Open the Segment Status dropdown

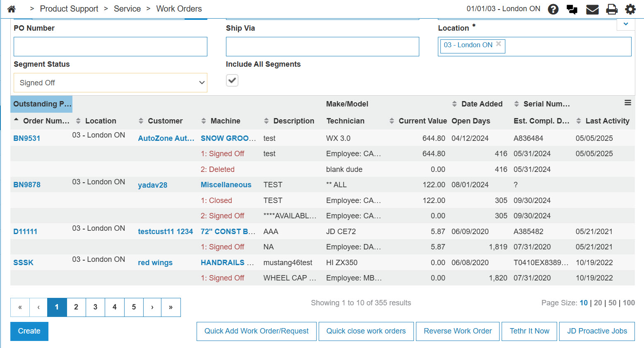coord(110,83)
